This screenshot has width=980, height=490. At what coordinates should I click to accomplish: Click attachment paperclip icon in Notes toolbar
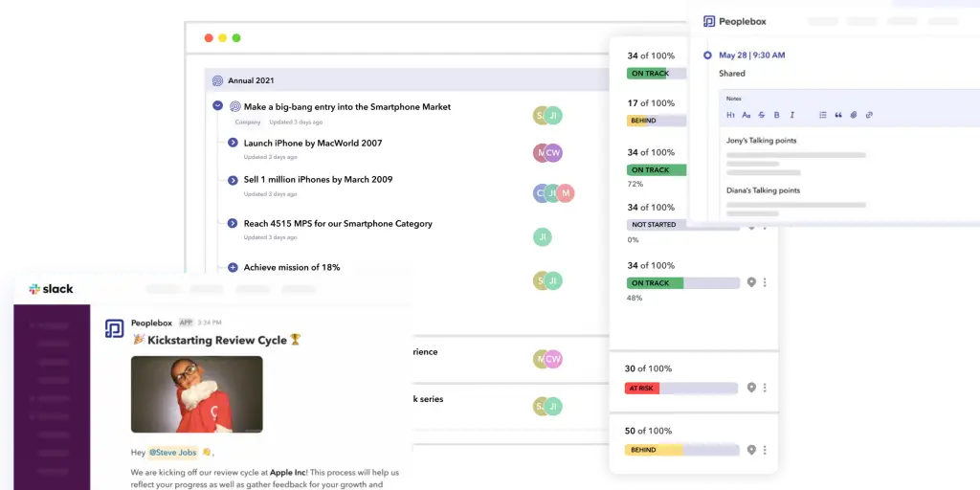[854, 115]
